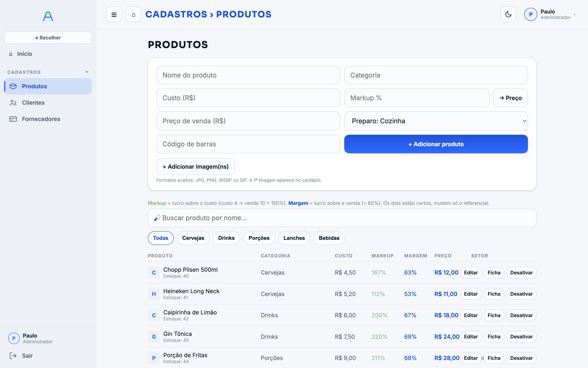Click the Caipirinha de Limão letter avatar
This screenshot has height=368, width=588.
pos(154,315)
